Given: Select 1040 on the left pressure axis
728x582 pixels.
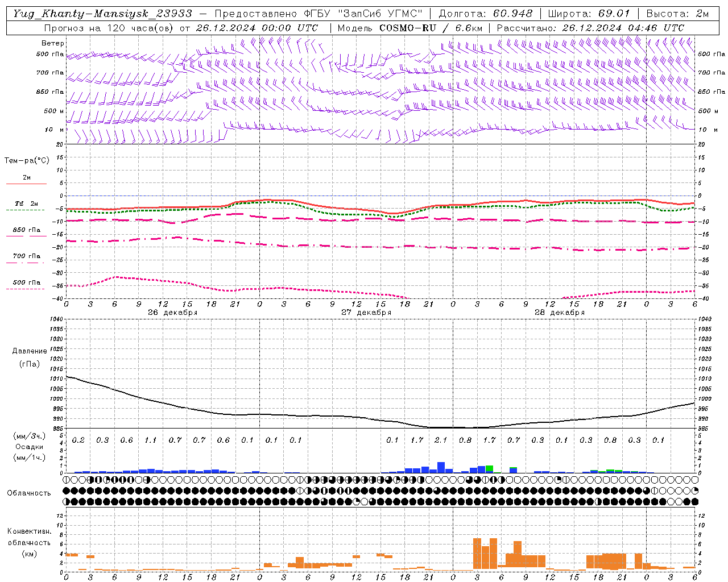Looking at the screenshot, I should tap(56, 319).
